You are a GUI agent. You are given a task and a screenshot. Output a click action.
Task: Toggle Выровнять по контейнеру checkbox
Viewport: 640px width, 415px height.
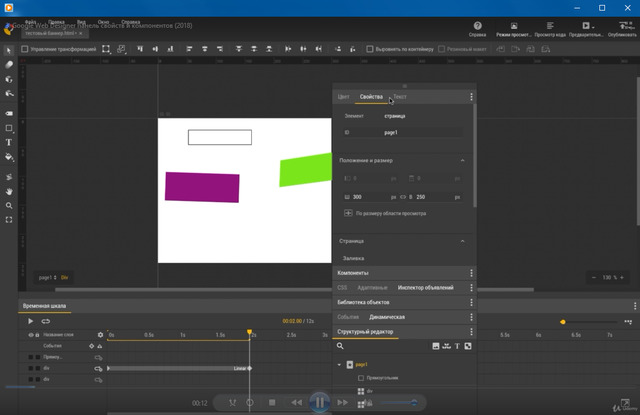368,48
